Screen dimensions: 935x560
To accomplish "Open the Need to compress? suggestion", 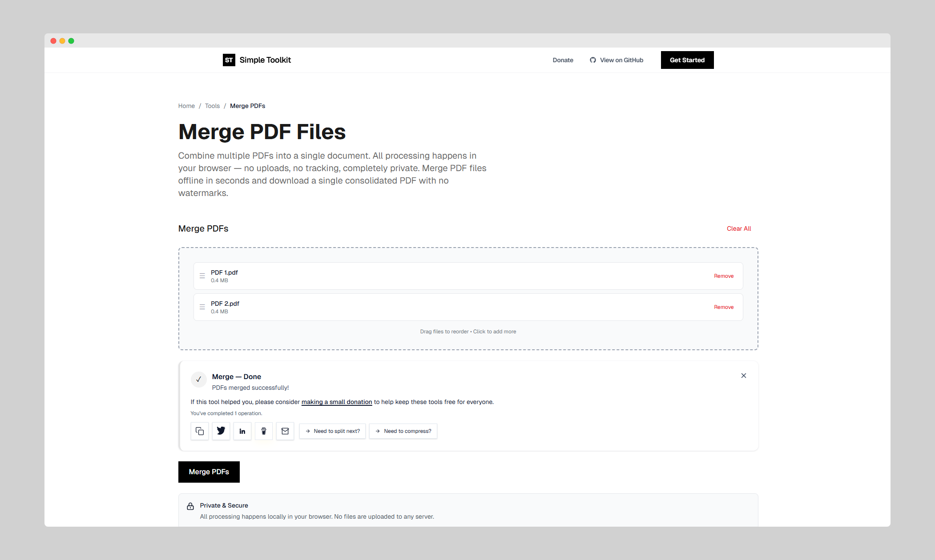I will 403,431.
